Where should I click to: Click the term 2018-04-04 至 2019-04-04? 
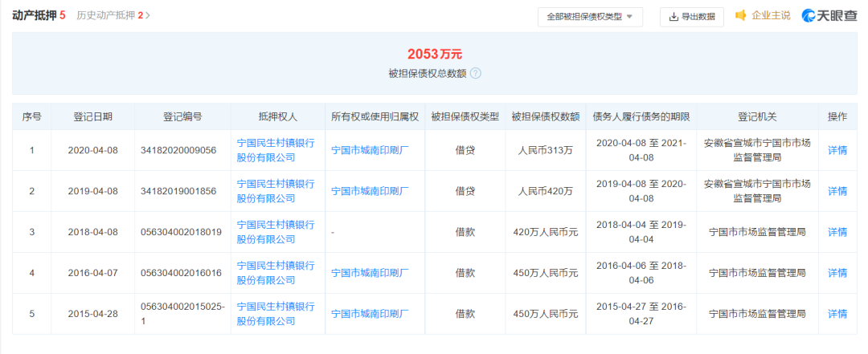click(x=641, y=232)
